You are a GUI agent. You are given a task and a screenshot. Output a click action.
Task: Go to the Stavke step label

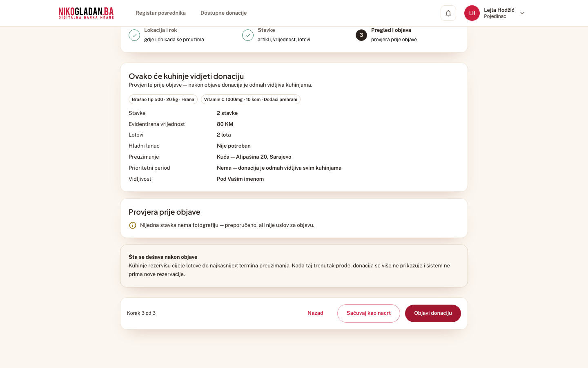tap(266, 30)
